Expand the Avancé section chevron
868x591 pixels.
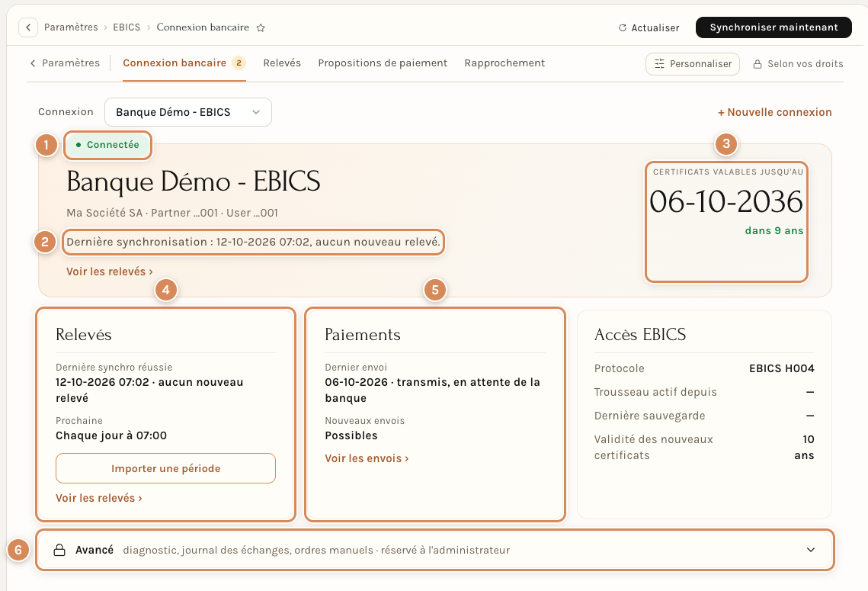pyautogui.click(x=810, y=550)
